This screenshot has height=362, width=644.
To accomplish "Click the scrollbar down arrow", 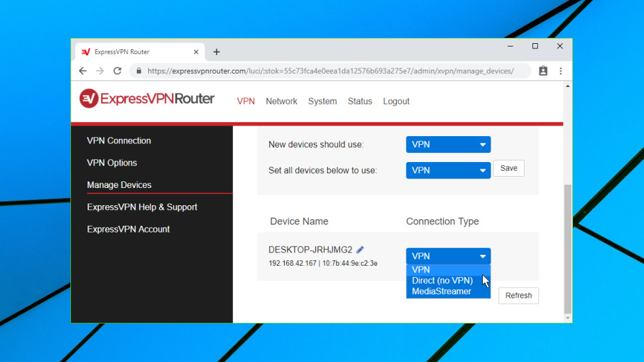I will point(568,318).
